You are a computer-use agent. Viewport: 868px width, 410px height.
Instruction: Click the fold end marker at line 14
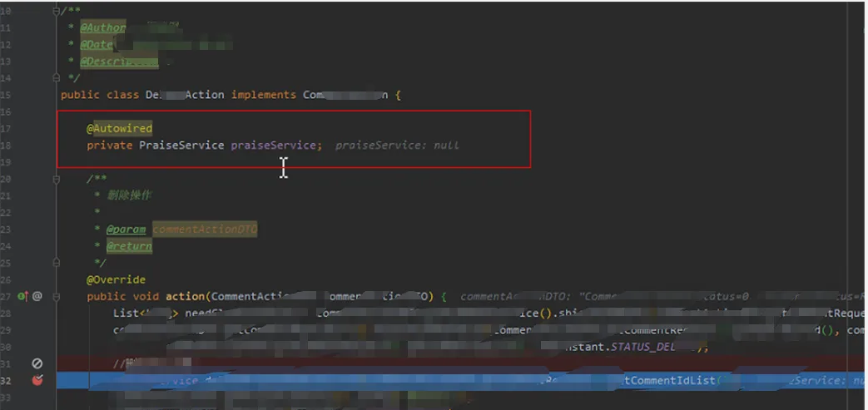56,78
